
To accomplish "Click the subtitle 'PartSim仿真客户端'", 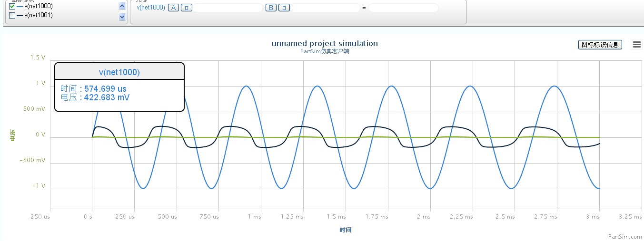I will coord(325,51).
